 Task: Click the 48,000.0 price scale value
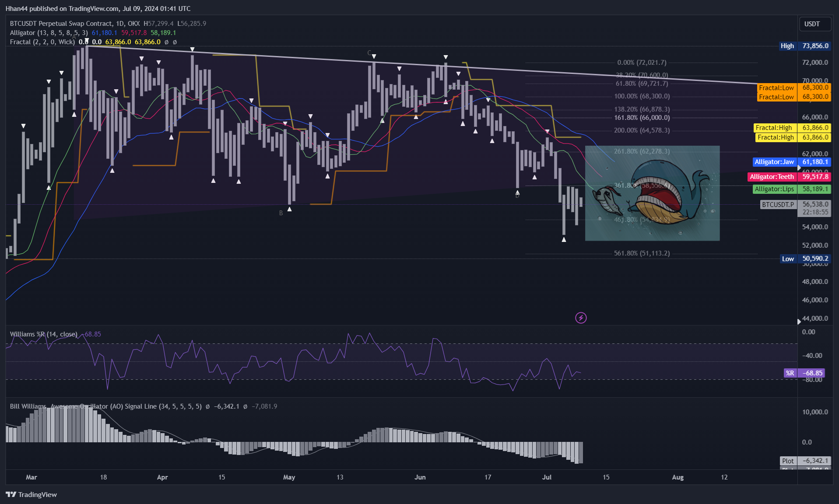815,282
